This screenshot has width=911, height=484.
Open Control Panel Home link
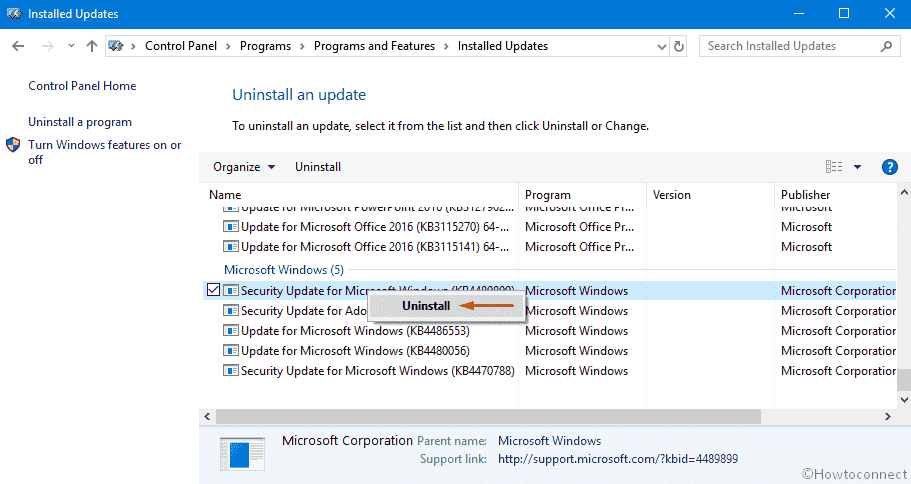pyautogui.click(x=82, y=86)
